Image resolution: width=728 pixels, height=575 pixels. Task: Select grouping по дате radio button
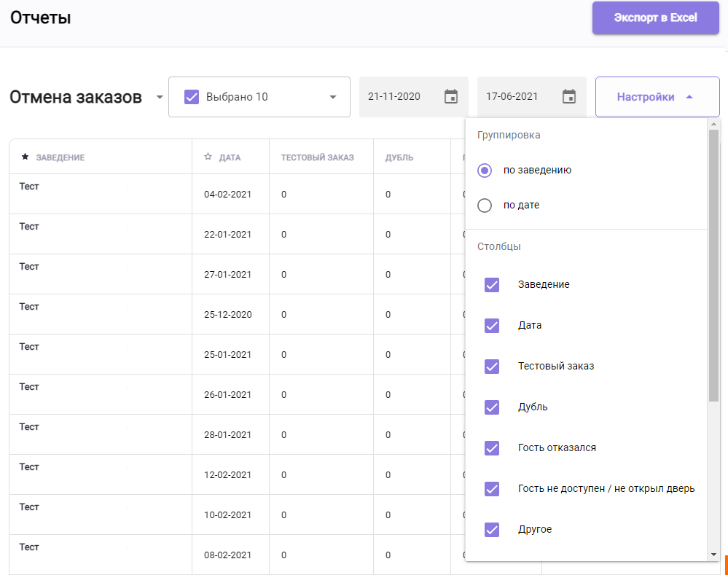pyautogui.click(x=485, y=206)
